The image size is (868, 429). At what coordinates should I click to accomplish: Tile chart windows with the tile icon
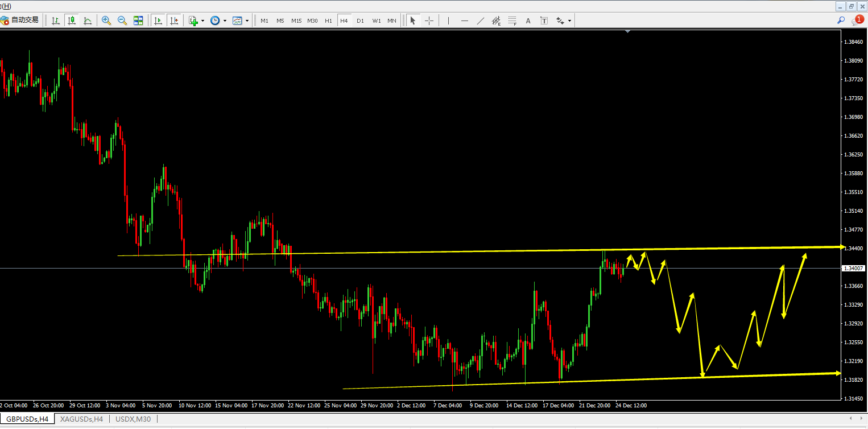[x=138, y=20]
